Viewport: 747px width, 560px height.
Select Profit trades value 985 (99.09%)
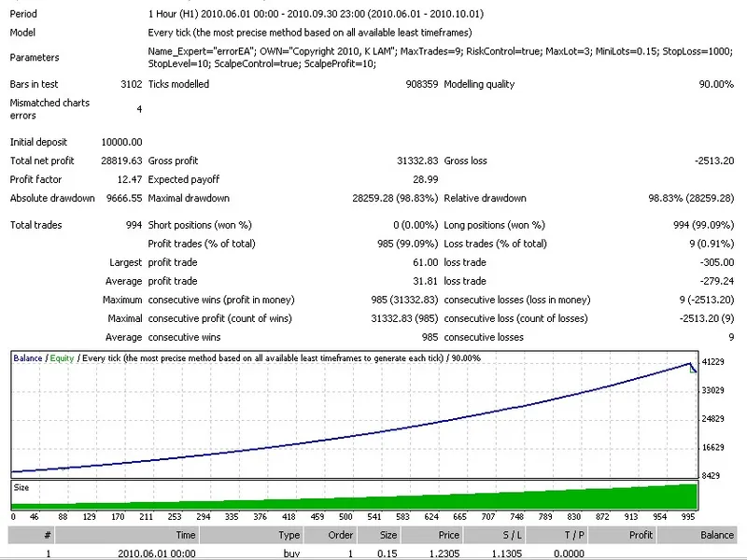tap(407, 244)
